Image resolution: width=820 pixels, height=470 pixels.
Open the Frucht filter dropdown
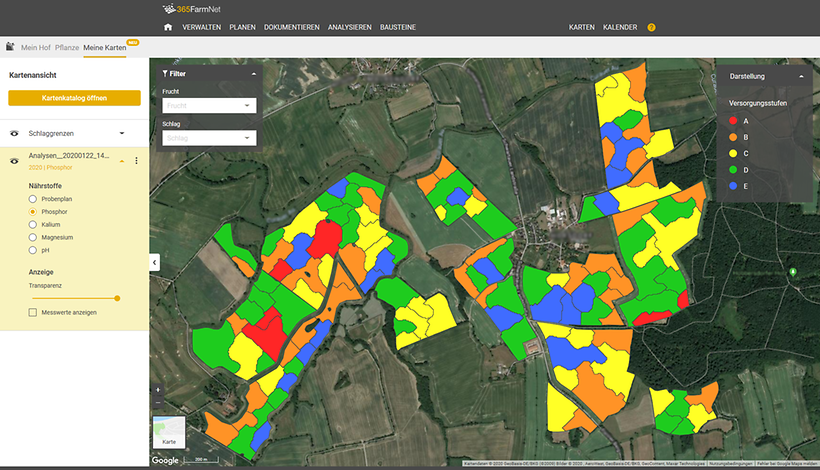tap(209, 105)
